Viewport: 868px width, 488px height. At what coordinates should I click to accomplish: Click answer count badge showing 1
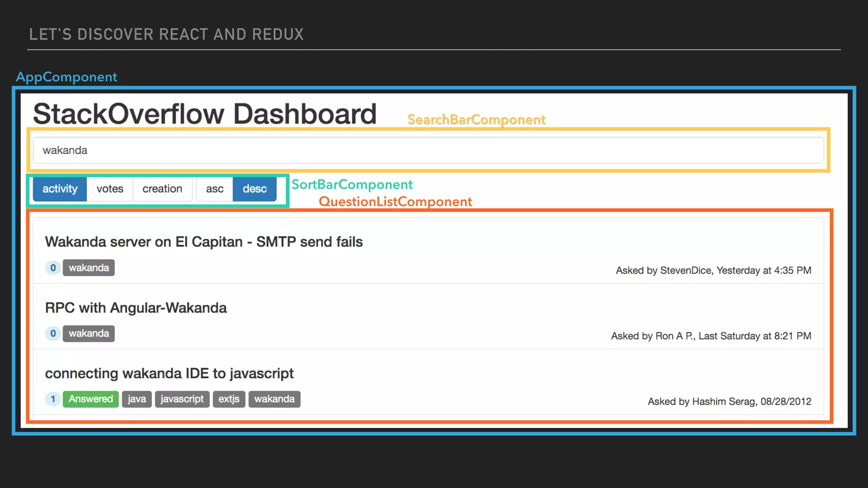click(53, 399)
